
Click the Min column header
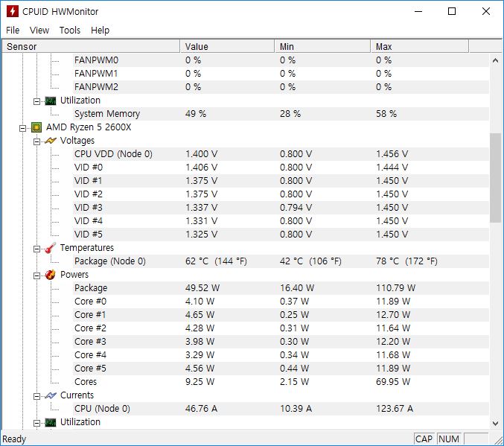tap(322, 47)
